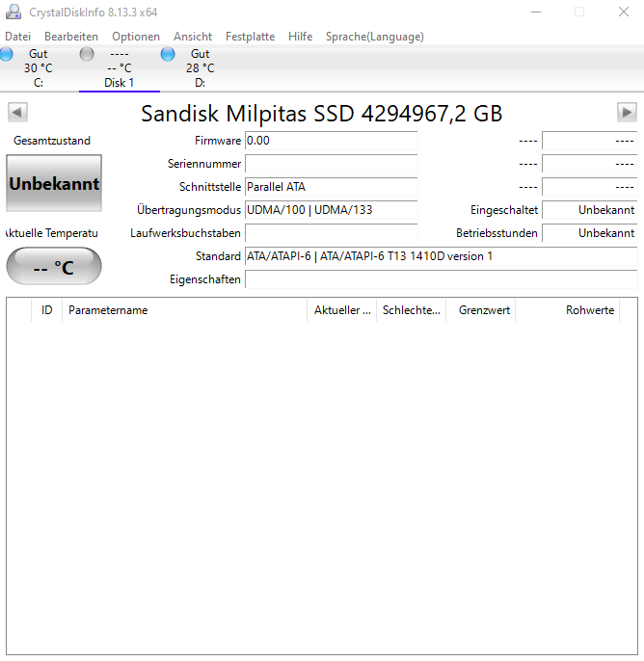Open the Optionen menu
This screenshot has width=644, height=661.
point(136,37)
